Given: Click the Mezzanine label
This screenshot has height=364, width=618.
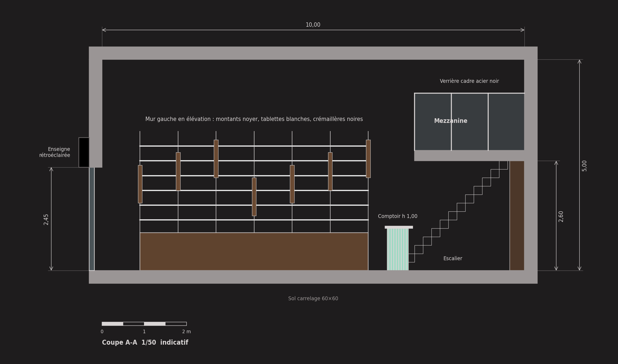Looking at the screenshot, I should pos(451,121).
